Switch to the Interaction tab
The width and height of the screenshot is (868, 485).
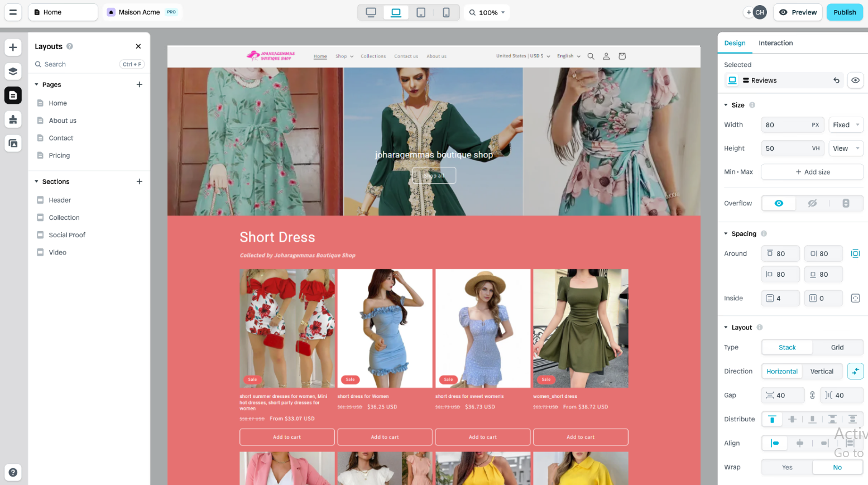click(x=775, y=43)
